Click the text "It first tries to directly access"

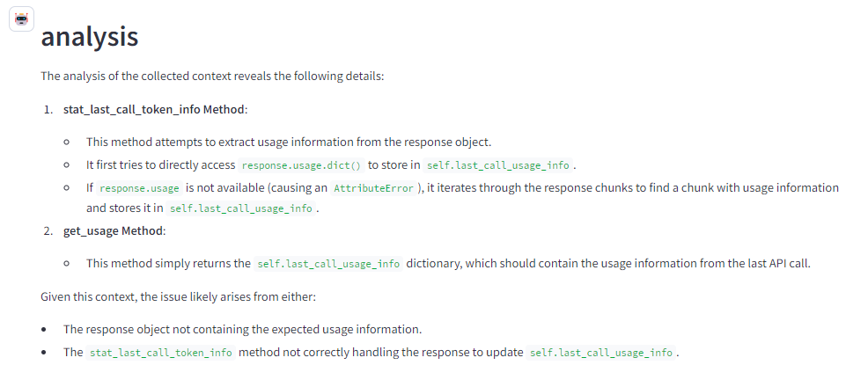(x=161, y=164)
